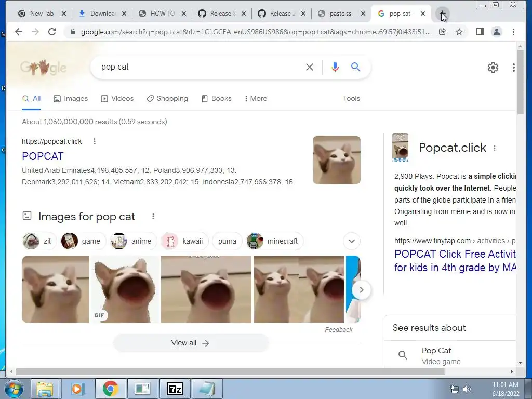The height and width of the screenshot is (399, 532).
Task: Select the Images search tab
Action: pos(71,98)
